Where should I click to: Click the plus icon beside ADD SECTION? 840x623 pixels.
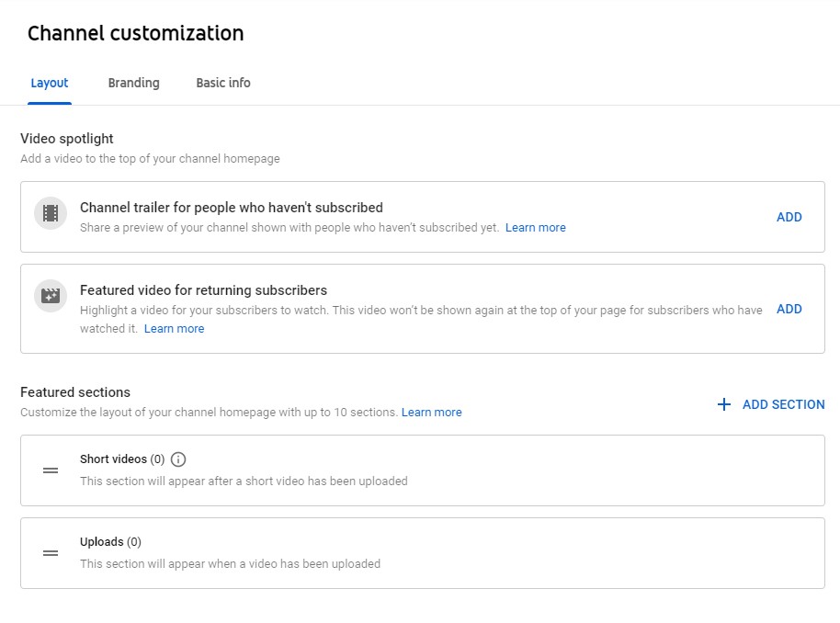click(724, 404)
